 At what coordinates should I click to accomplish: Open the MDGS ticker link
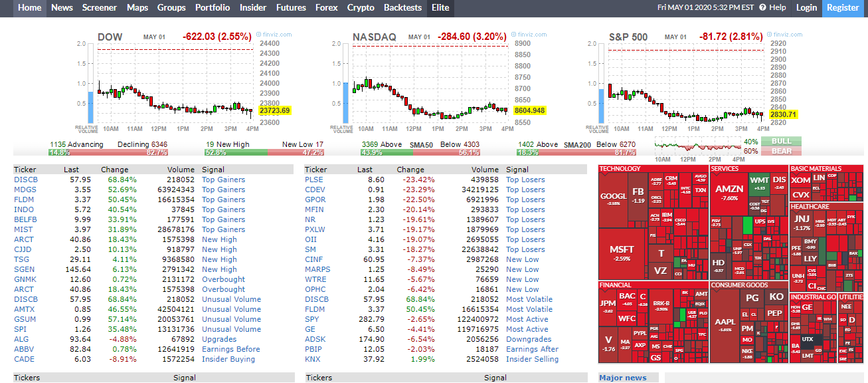[25, 190]
